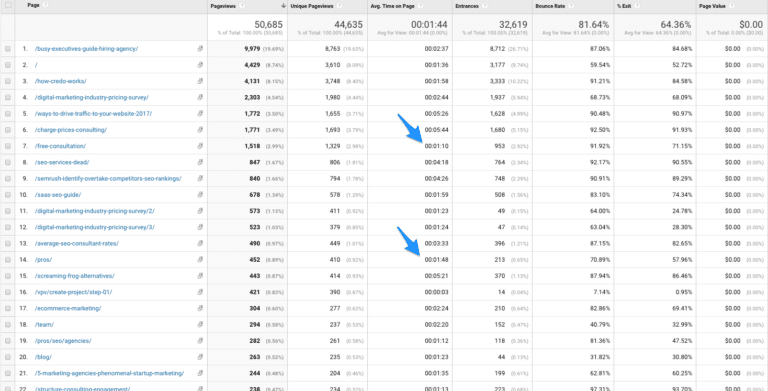The image size is (768, 391).
Task: Click help icon next to Avg. Time on Page
Action: point(421,6)
